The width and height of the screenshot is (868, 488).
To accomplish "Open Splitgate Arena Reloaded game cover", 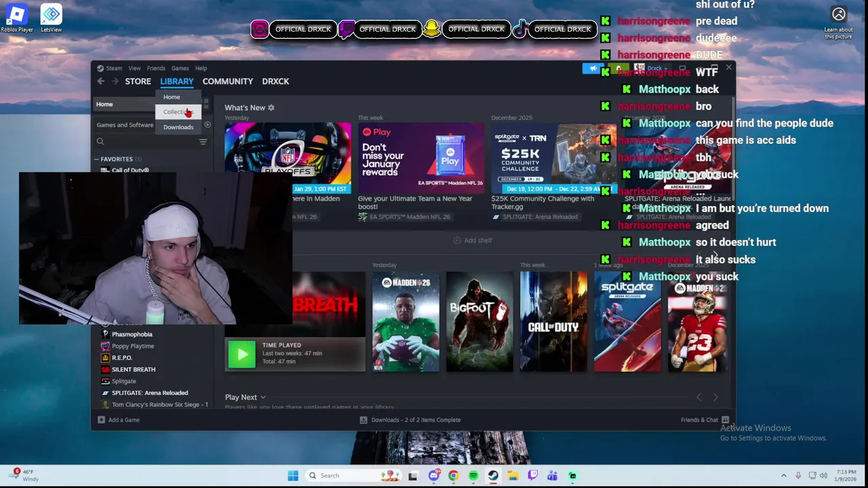I will (x=627, y=322).
